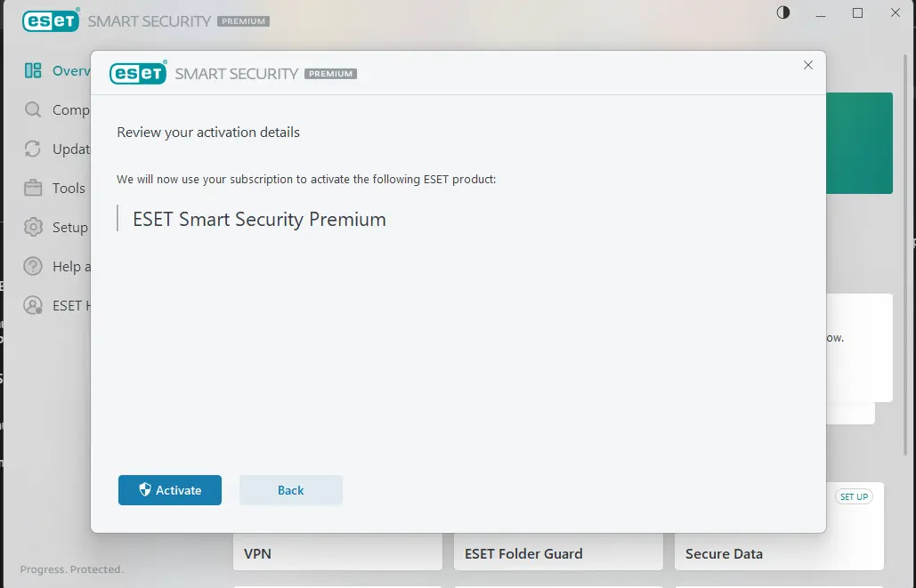Select the Computer scan magnifier icon
This screenshot has height=588, width=916.
point(33,109)
